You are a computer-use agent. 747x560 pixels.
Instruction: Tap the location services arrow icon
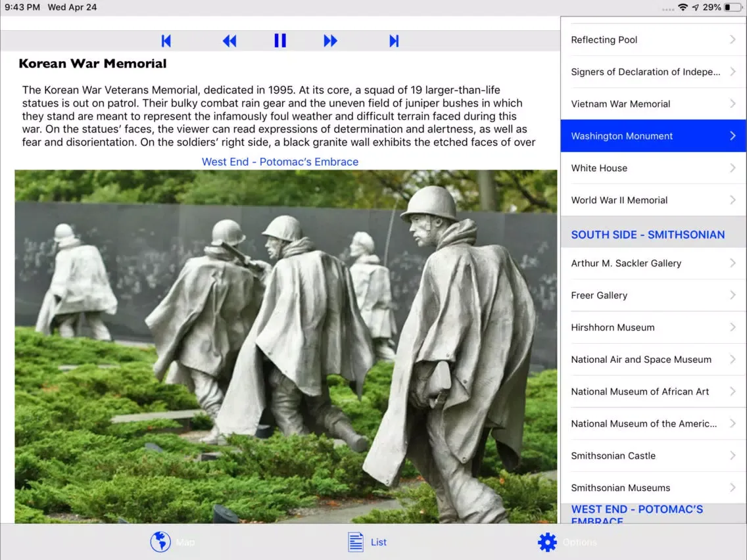[696, 7]
